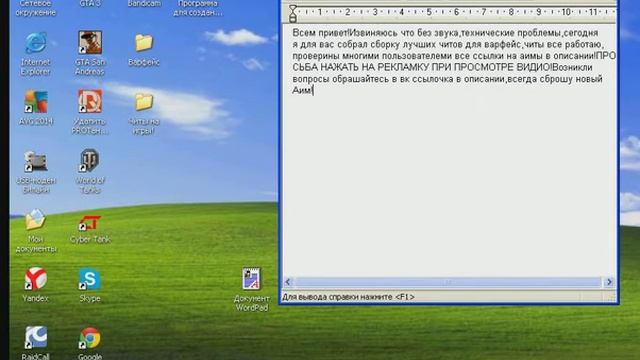Click the word 'проверины' in the document

pyautogui.click(x=316, y=56)
